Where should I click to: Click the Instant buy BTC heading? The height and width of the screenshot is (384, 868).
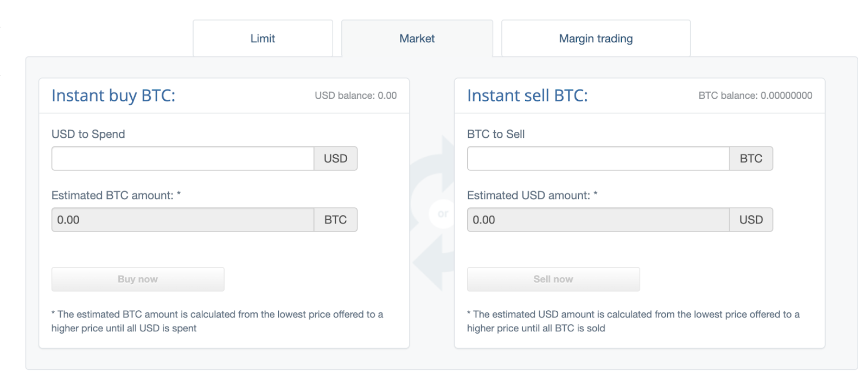tap(113, 95)
